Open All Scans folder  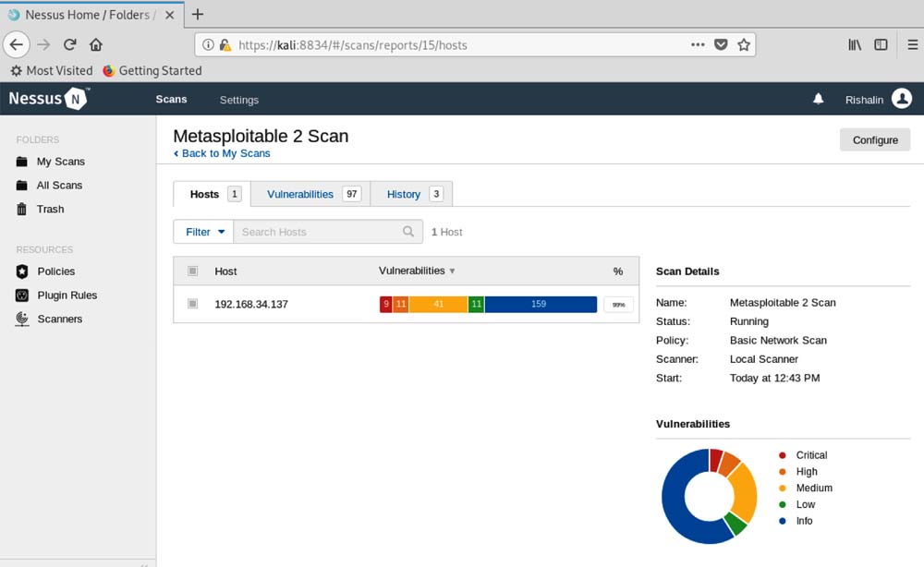pyautogui.click(x=50, y=185)
